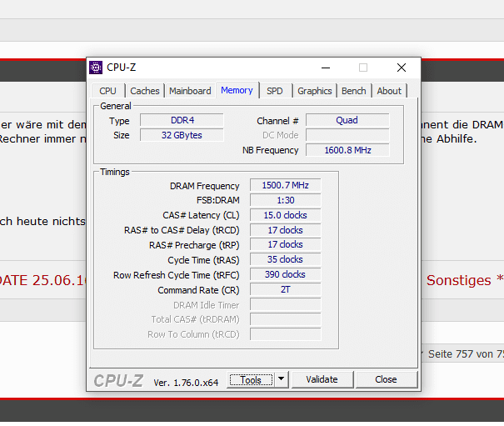Switch to the CPU tab
Image resolution: width=504 pixels, height=426 pixels.
tap(107, 91)
